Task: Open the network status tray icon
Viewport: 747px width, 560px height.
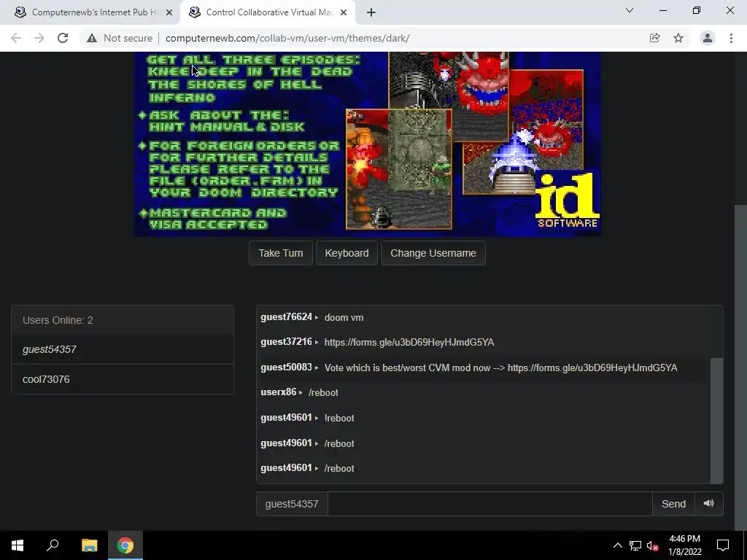Action: [x=635, y=545]
